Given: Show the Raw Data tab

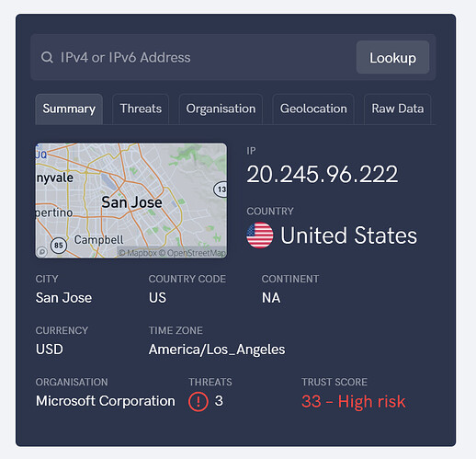Looking at the screenshot, I should [x=398, y=109].
